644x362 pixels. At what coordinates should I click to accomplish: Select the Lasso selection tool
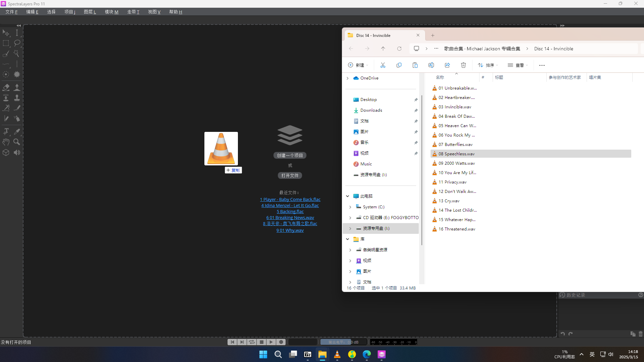pos(17,43)
